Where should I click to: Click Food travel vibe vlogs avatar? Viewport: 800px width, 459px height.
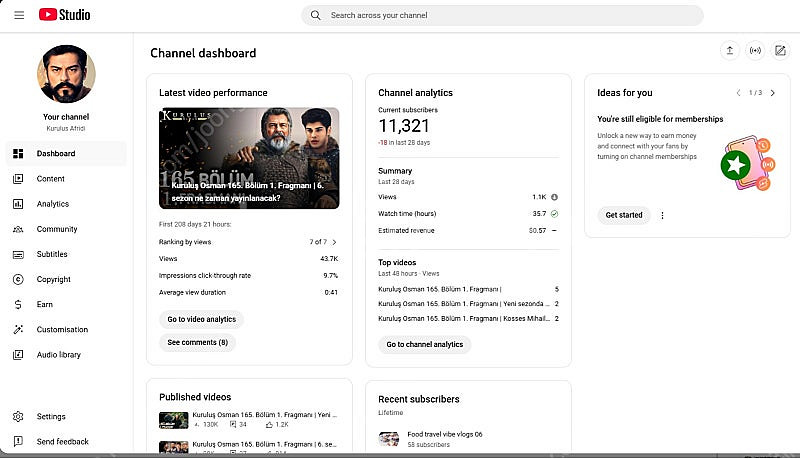click(389, 439)
